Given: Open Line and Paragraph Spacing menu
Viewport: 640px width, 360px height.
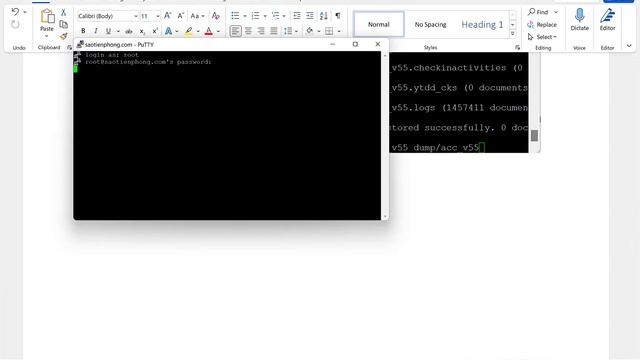Looking at the screenshot, I should [x=291, y=31].
